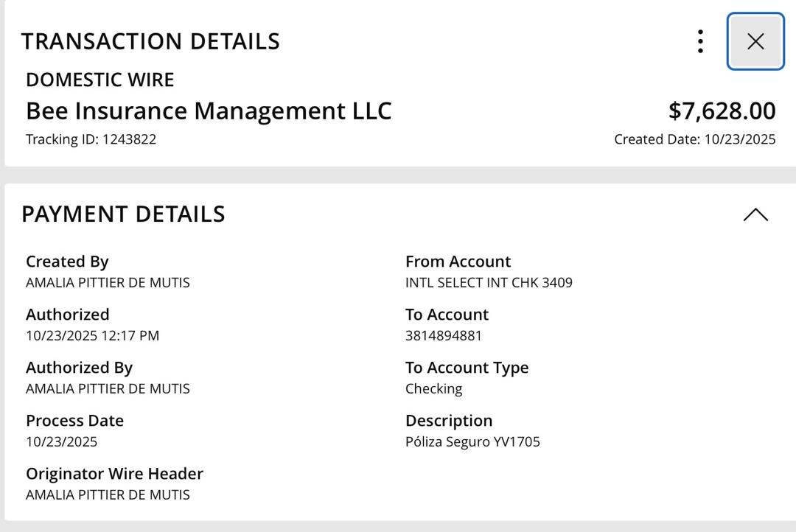Click the Transaction Details heading
796x532 pixels.
tap(150, 41)
